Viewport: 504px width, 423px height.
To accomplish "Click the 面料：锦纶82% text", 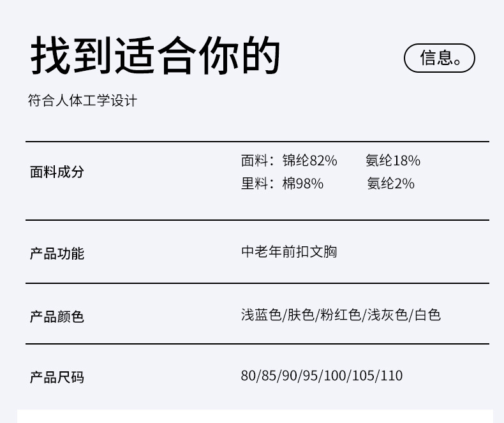I will [289, 161].
